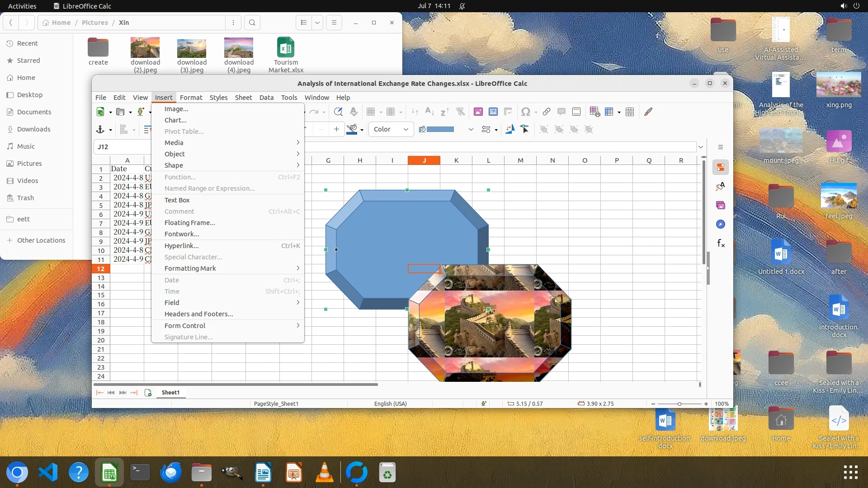This screenshot has height=488, width=868.
Task: Click Fontwork... menu entry
Action: pos(181,234)
